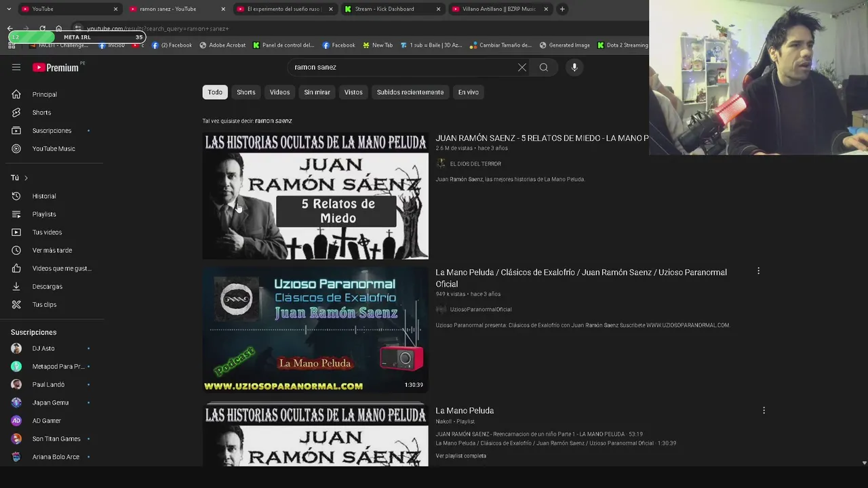Open the Panel de control del... bookmark
Screen dimensions: 868x488
[x=283, y=45]
